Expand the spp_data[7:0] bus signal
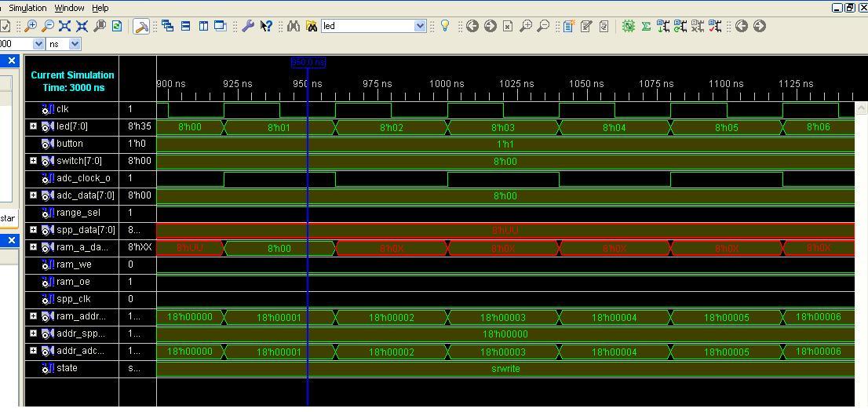 point(33,230)
